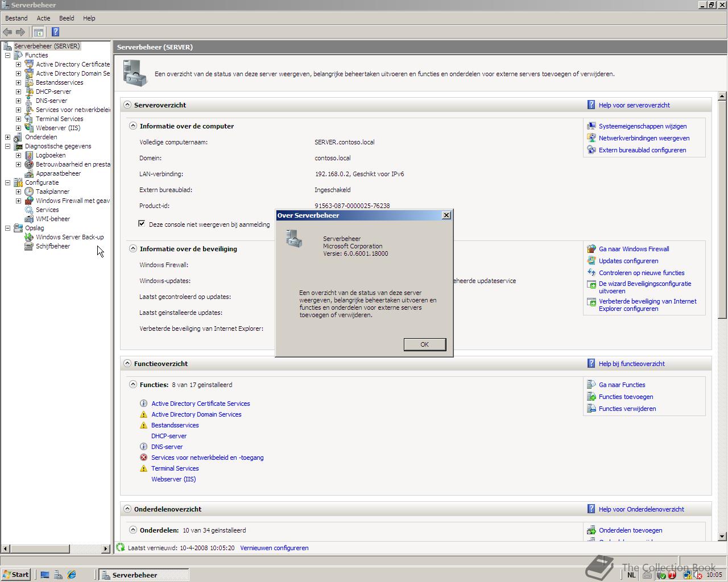This screenshot has height=582, width=728.
Task: Click Vernieuwen configureren link
Action: tap(274, 548)
